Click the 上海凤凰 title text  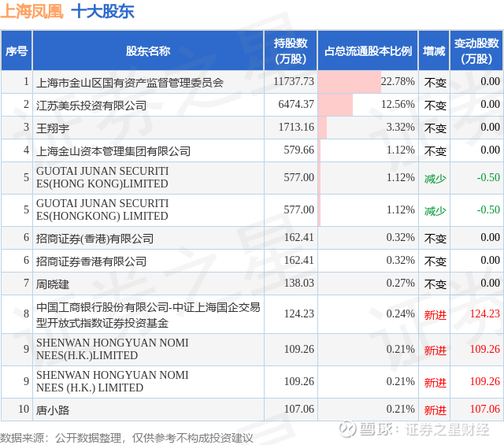(x=31, y=12)
